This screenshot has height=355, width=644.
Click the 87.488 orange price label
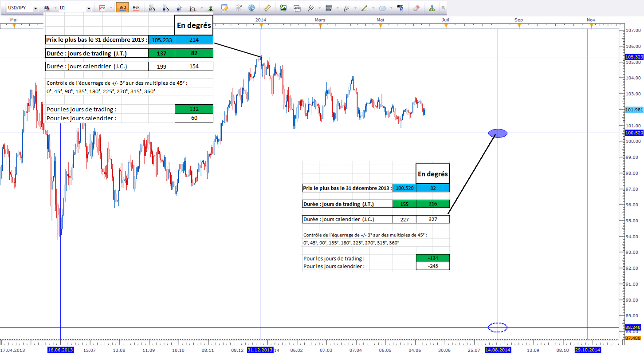tap(634, 338)
